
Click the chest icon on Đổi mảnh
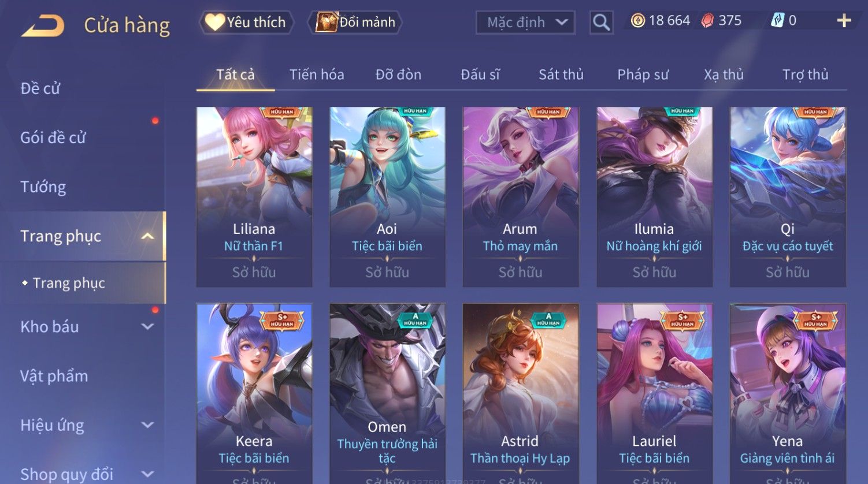[x=326, y=23]
